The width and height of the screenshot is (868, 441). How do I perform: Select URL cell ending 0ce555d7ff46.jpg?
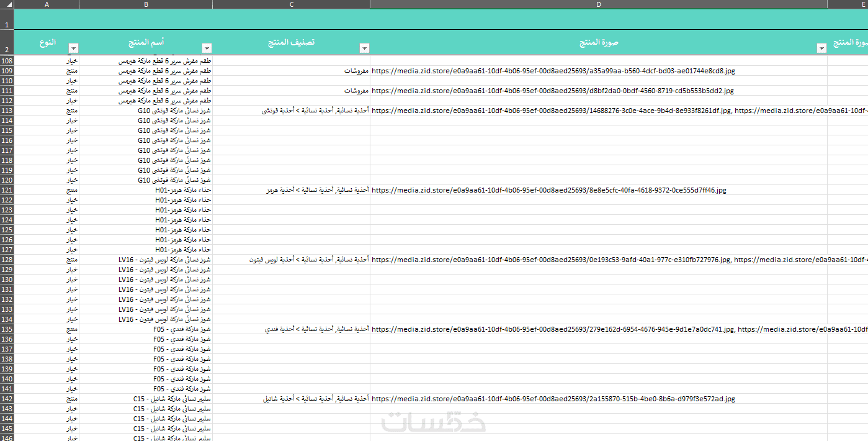(599, 190)
